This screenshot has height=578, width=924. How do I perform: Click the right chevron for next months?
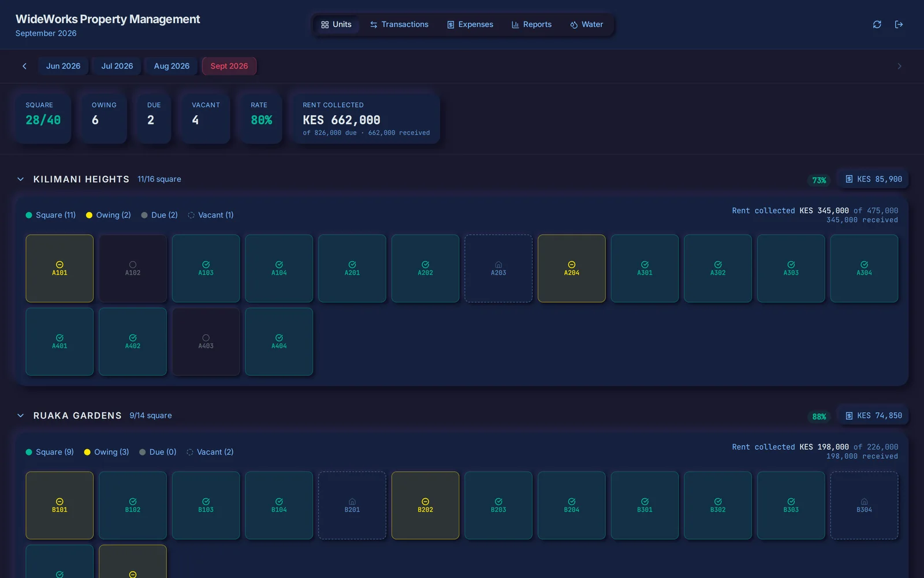point(899,66)
